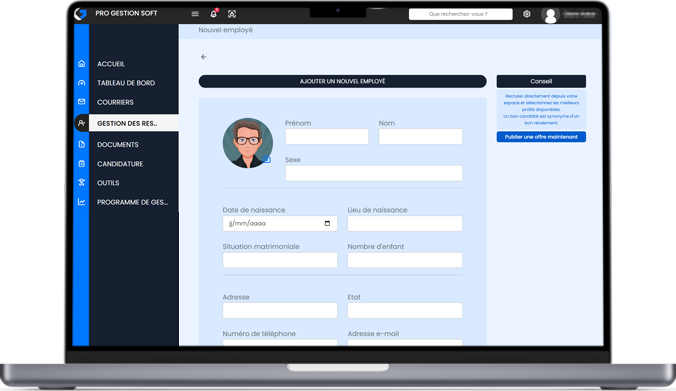This screenshot has height=391, width=676.
Task: Select GESTION DES RES.. menu item
Action: (x=134, y=123)
